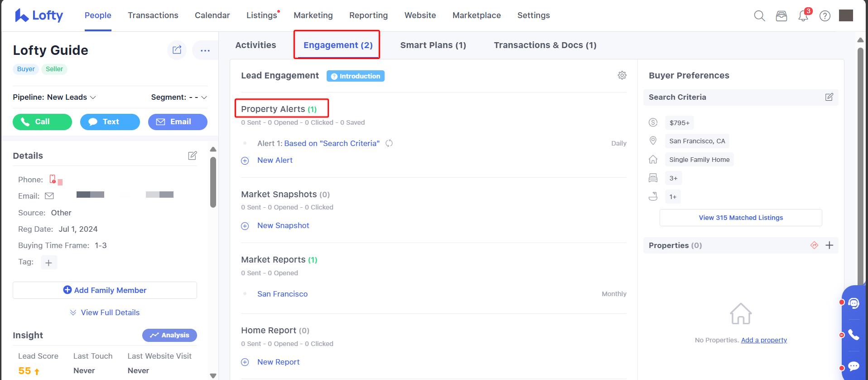Click the sync icon beside Alert 1
The width and height of the screenshot is (868, 380).
[389, 143]
